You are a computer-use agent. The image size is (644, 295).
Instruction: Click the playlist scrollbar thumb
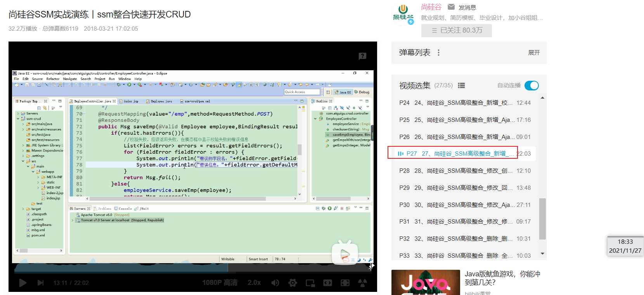coord(542,219)
